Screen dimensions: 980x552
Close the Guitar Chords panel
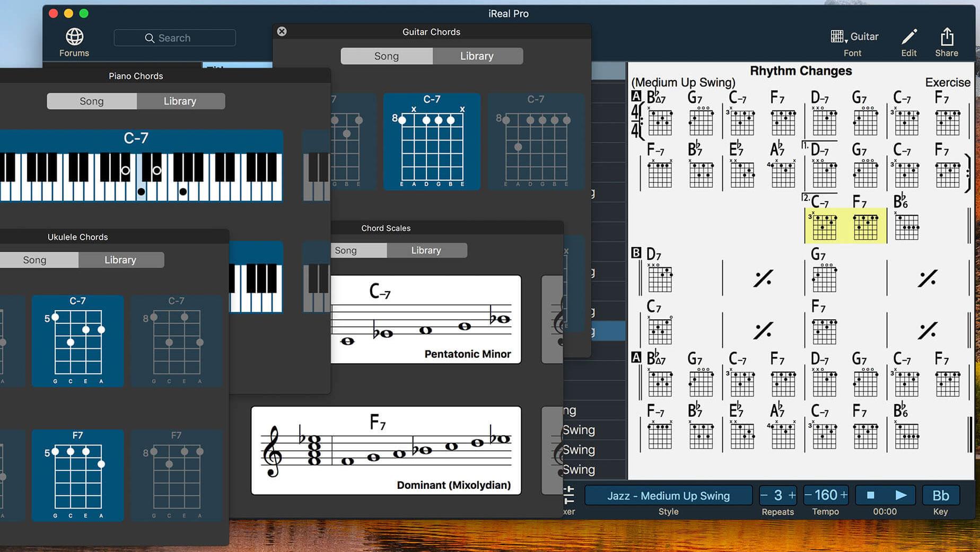(x=282, y=31)
